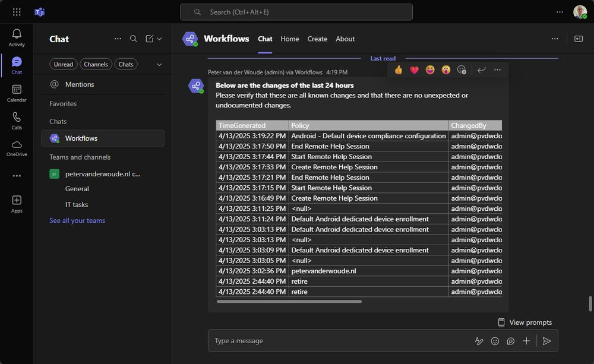Viewport: 594px width, 364px height.
Task: Click the Policy column header
Action: click(x=369, y=125)
